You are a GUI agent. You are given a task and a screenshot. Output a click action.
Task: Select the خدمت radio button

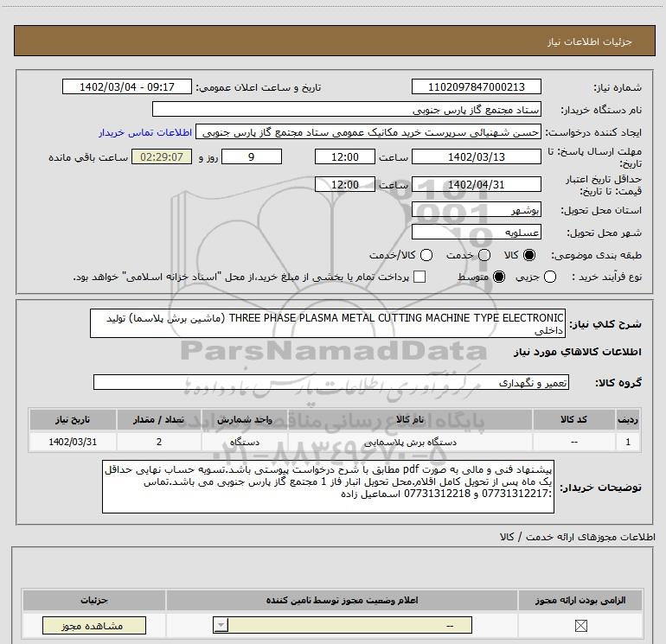pos(484,255)
